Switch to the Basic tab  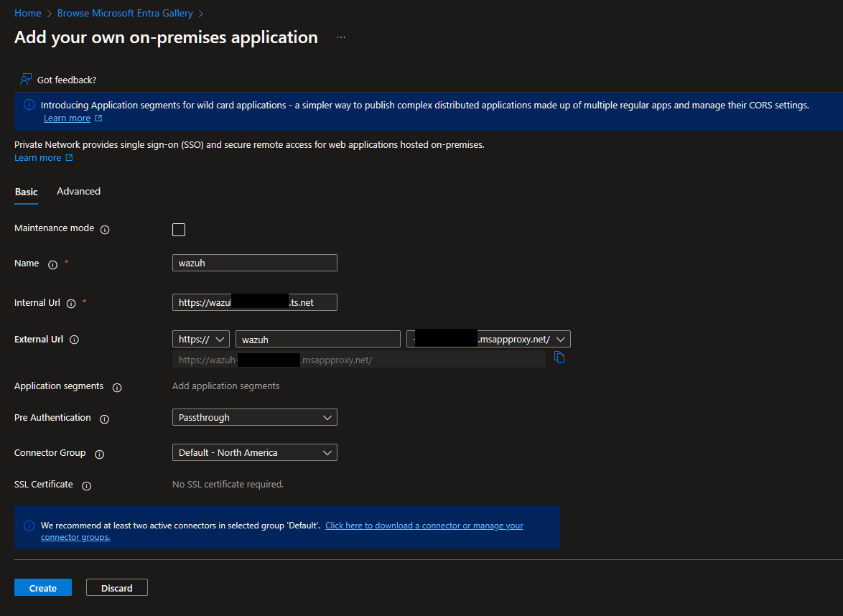point(26,192)
